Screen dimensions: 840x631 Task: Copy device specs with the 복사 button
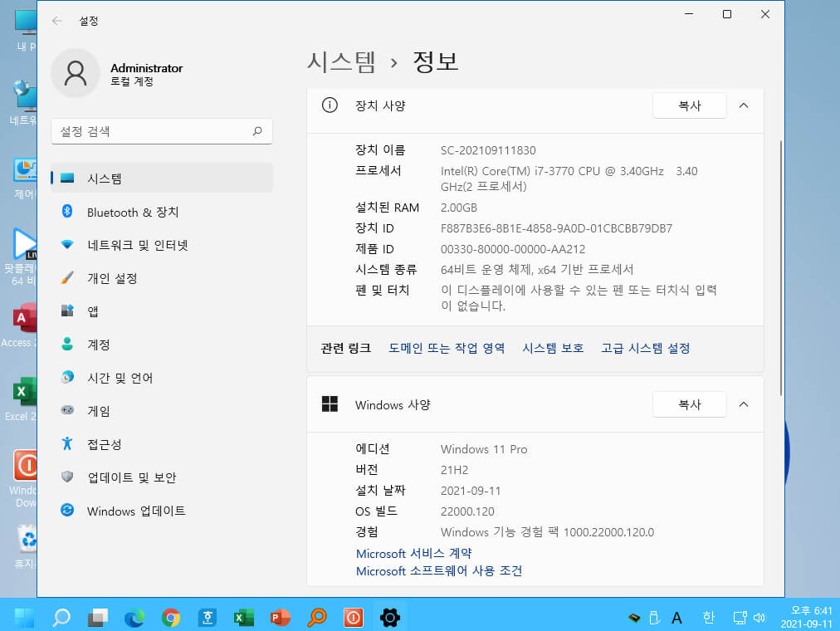(x=690, y=105)
